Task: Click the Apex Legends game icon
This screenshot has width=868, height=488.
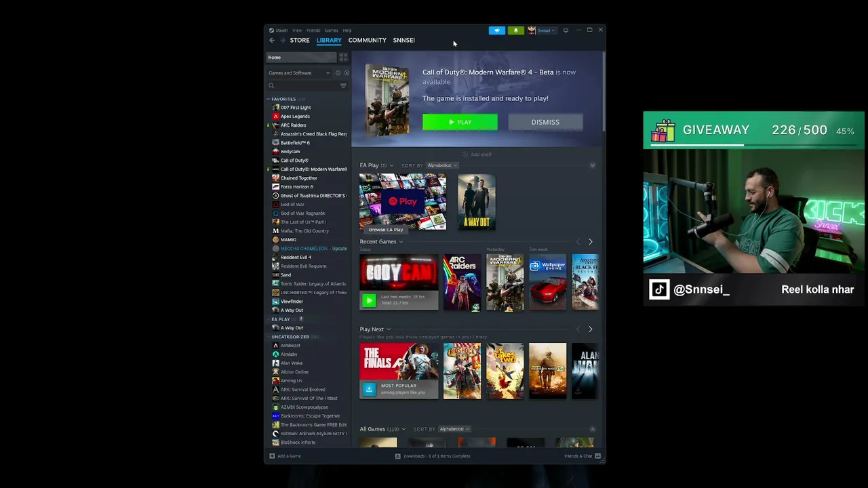Action: [275, 117]
